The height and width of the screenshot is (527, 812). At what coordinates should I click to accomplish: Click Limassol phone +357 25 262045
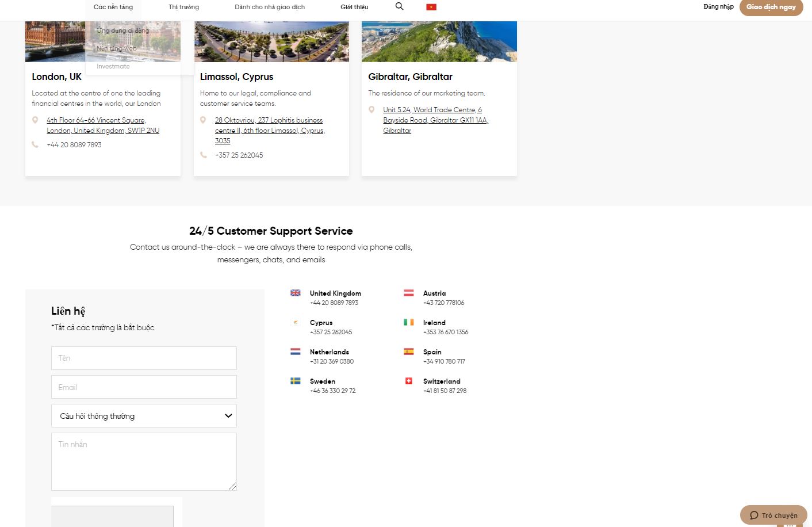point(239,155)
